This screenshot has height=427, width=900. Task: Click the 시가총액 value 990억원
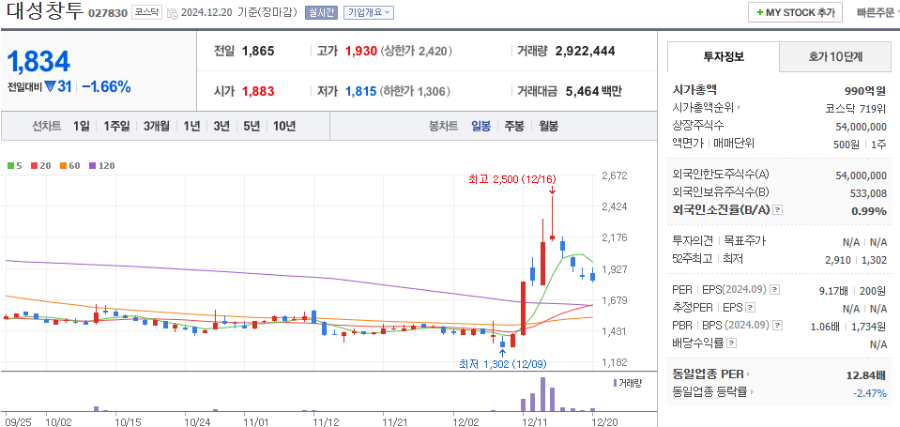[x=864, y=91]
